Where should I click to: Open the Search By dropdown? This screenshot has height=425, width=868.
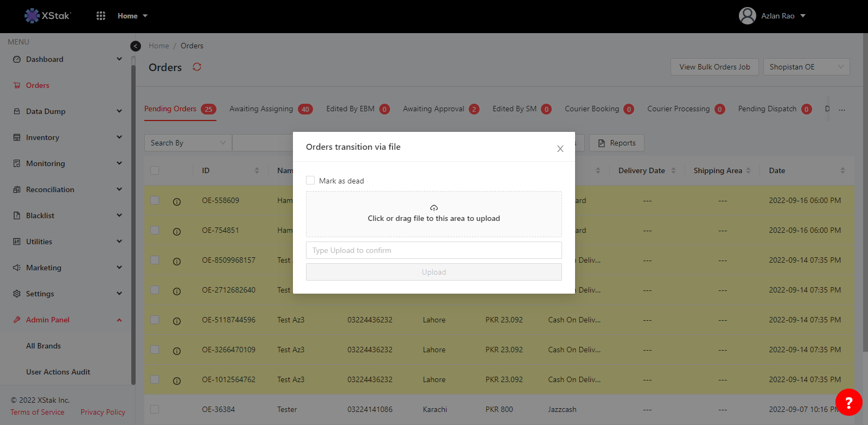point(188,143)
